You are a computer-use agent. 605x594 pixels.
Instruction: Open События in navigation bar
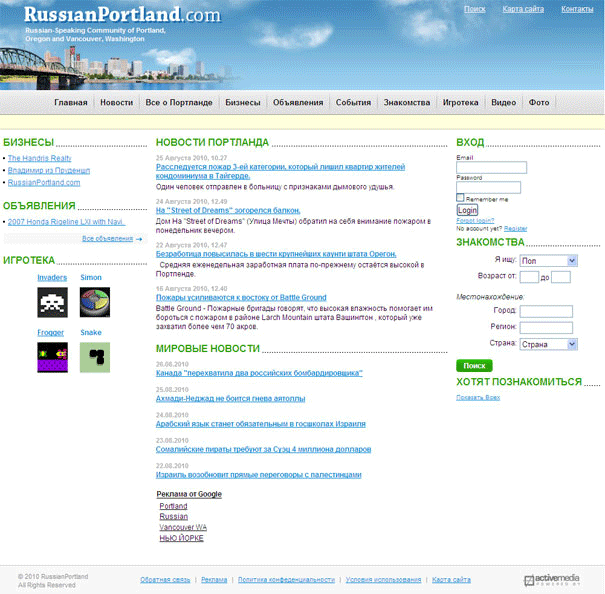(353, 103)
